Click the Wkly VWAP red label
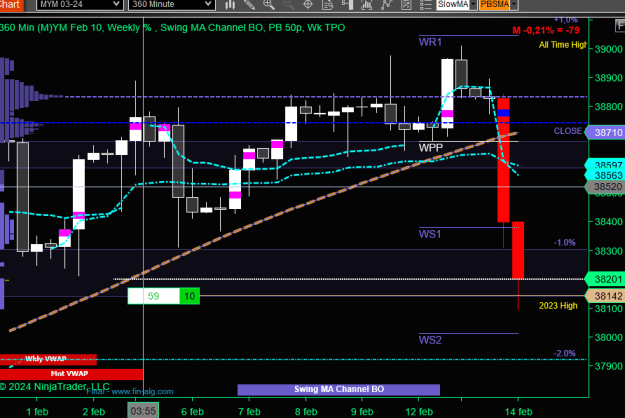The height and width of the screenshot is (418, 625). [48, 359]
